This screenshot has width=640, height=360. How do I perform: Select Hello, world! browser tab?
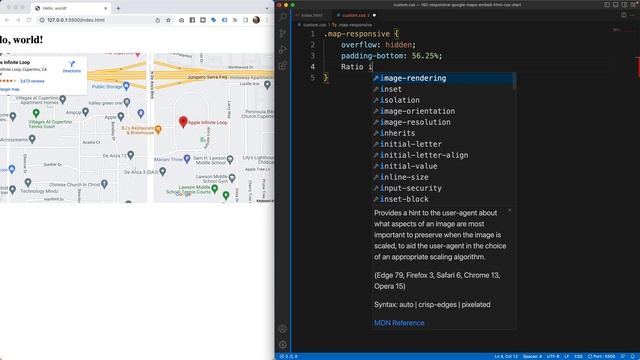71,8
